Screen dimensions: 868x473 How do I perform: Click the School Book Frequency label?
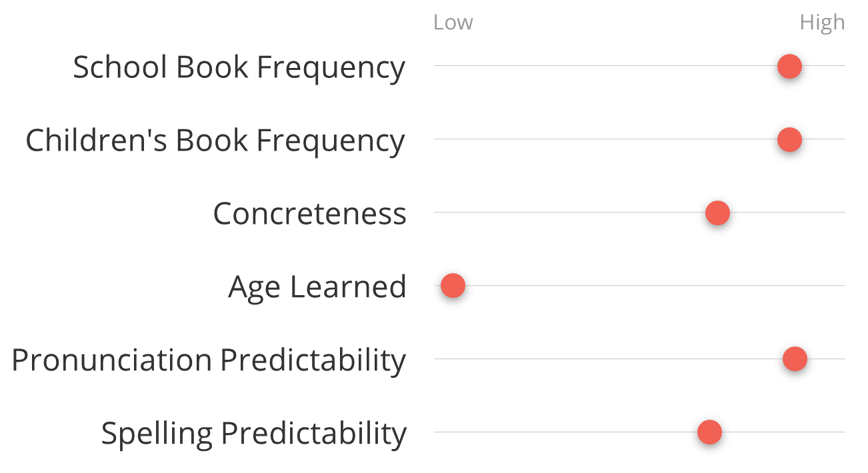(x=239, y=68)
